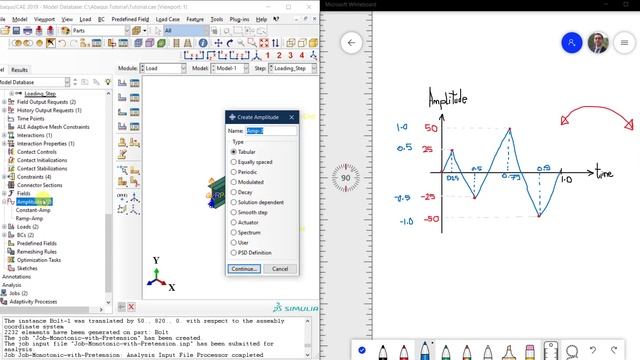Open the Module dropdown showing Load
The height and width of the screenshot is (360, 640).
163,69
